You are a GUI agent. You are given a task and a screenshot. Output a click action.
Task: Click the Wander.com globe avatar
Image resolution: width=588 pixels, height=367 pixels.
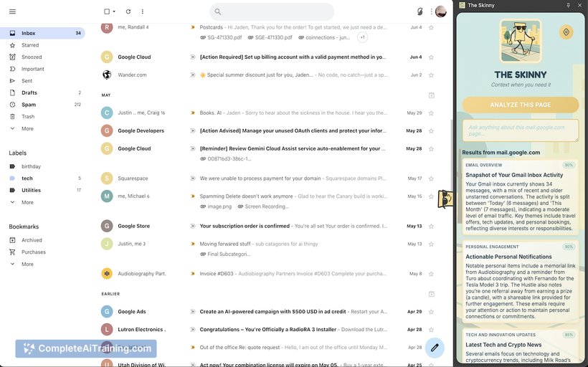click(x=107, y=75)
